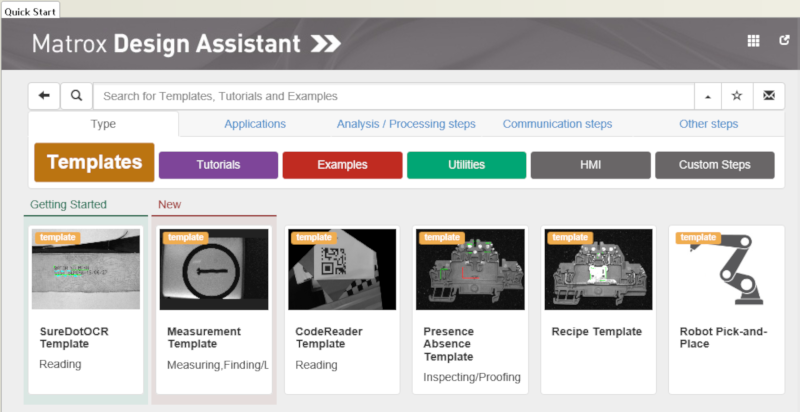Switch to the Other steps tab
Viewport: 800px width, 412px height.
pyautogui.click(x=708, y=124)
